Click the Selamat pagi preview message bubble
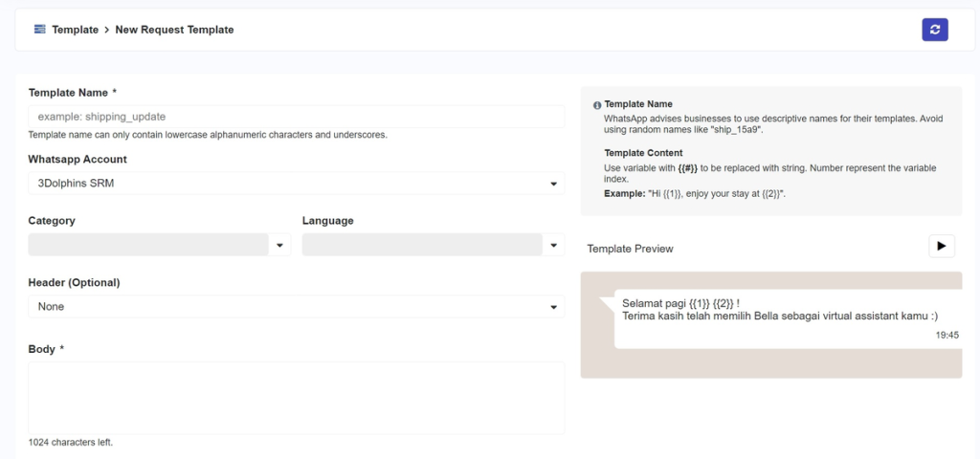980x459 pixels. (x=780, y=310)
